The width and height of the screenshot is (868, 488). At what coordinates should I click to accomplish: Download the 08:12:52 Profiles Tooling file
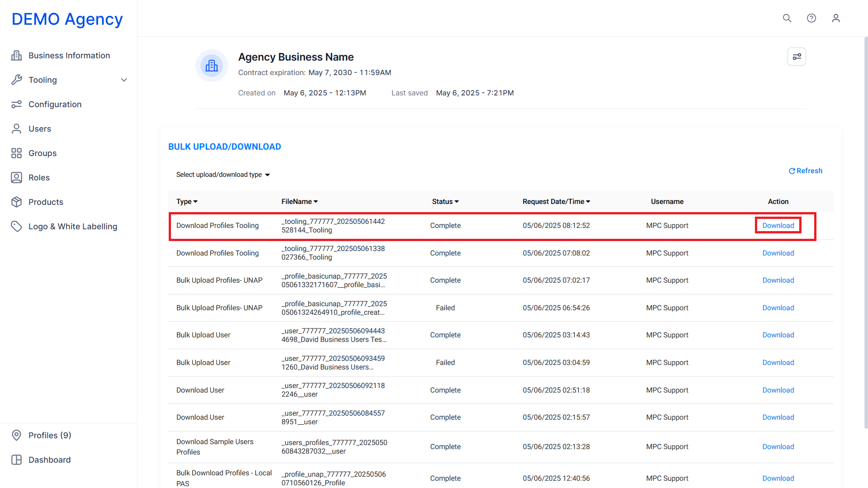tap(778, 226)
